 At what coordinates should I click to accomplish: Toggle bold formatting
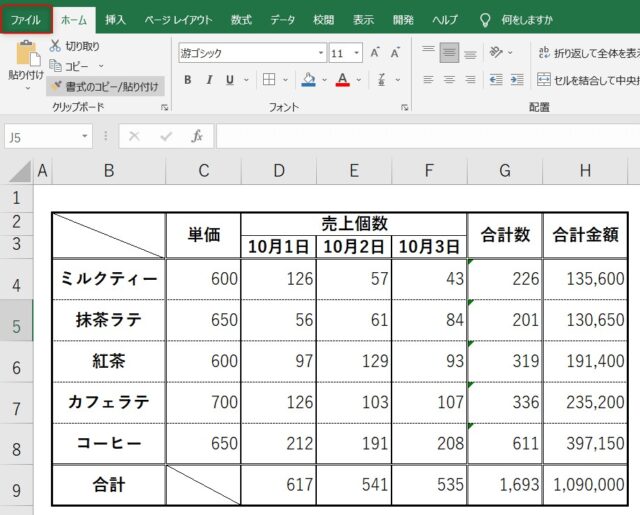187,80
